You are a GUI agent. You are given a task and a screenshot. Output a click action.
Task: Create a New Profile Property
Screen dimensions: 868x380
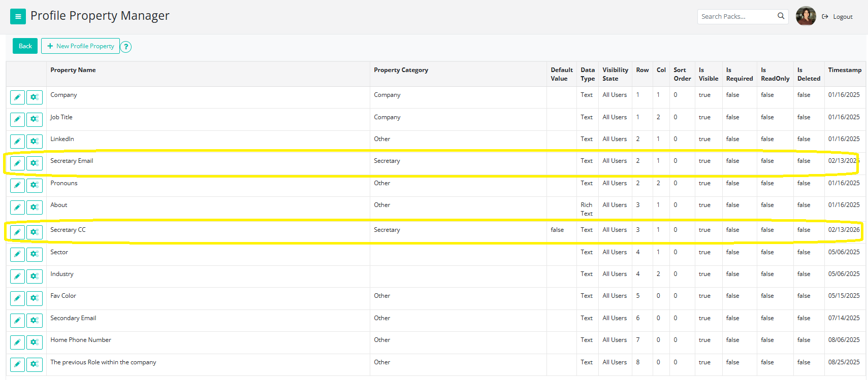pyautogui.click(x=80, y=46)
